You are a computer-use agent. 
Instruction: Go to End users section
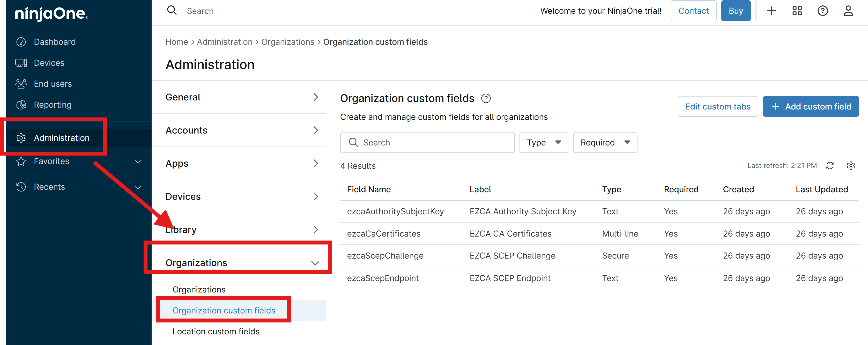click(53, 84)
